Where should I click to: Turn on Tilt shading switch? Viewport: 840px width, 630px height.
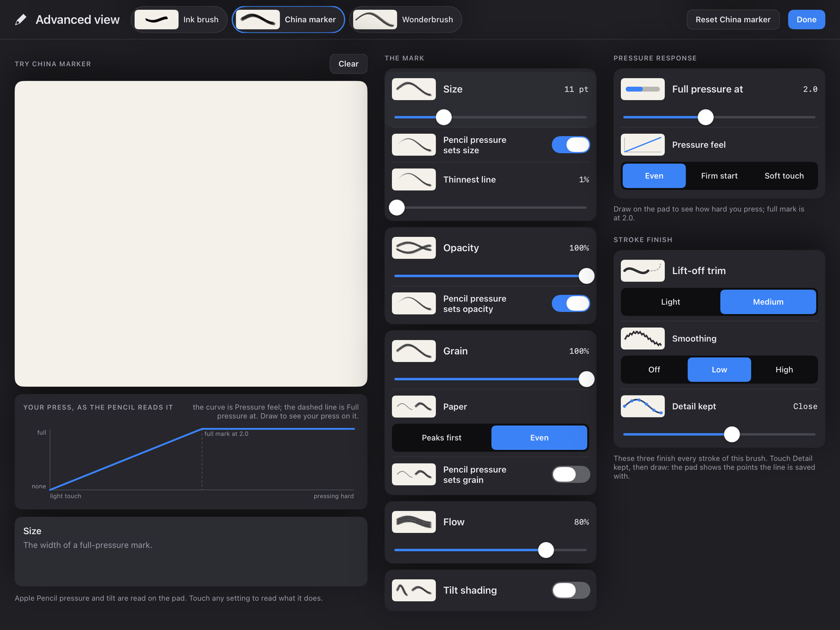571,590
